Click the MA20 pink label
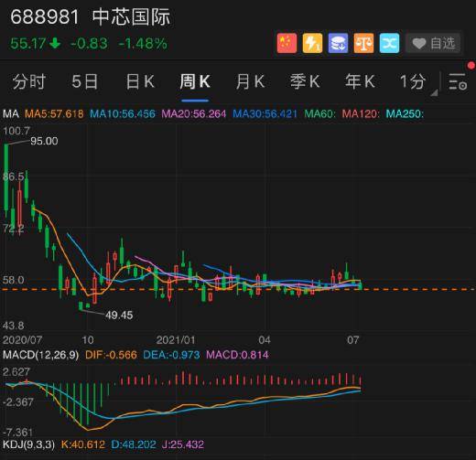This screenshot has width=476, height=460. coord(194,114)
